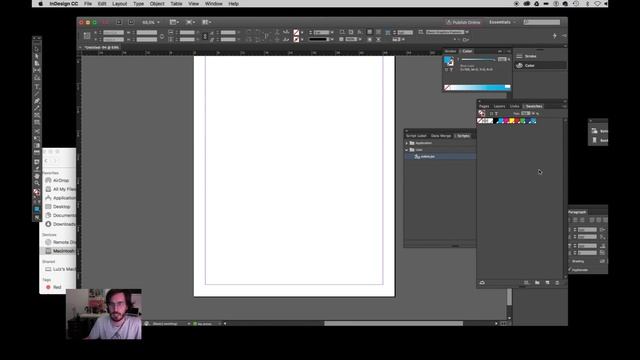Select the Selection tool in the toolbox
Image resolution: width=640 pixels, height=360 pixels.
(x=37, y=49)
